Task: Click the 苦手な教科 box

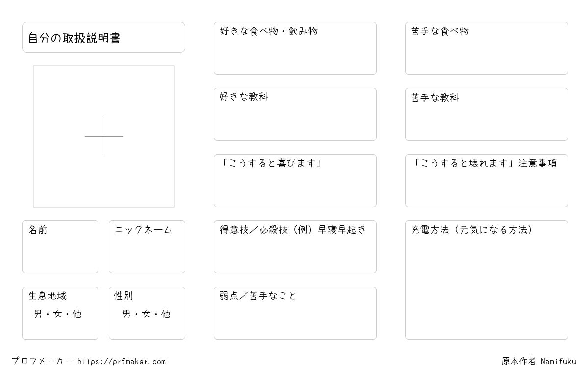Action: (x=487, y=114)
